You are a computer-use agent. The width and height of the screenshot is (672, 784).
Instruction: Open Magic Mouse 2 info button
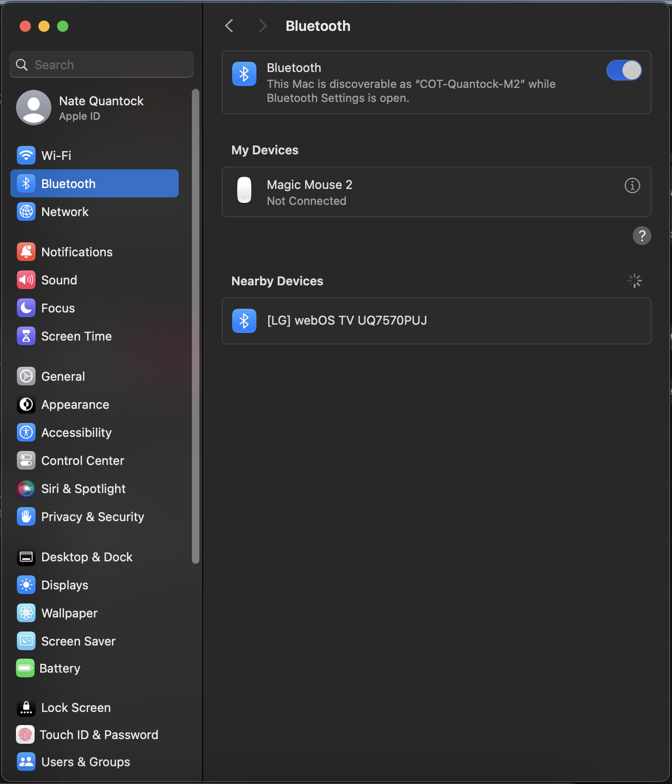[632, 186]
